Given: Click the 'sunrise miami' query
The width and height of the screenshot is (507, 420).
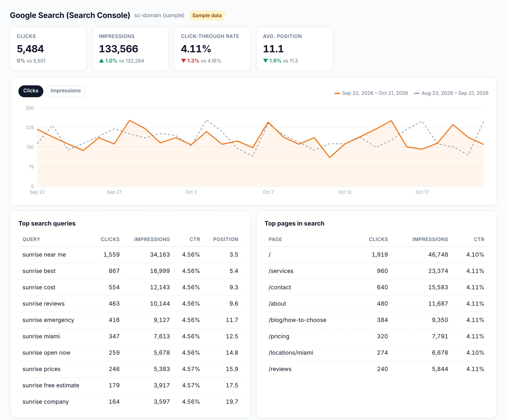Looking at the screenshot, I should coord(41,336).
